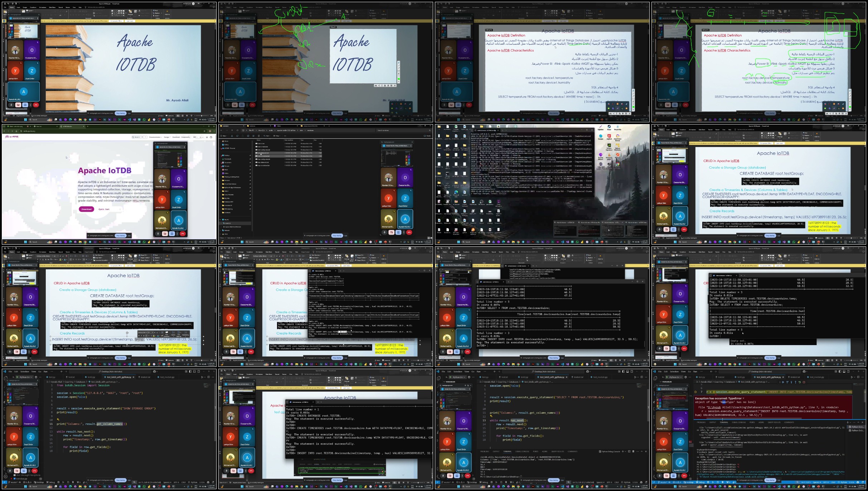Uncheck the test class.py breakpoint checkbox
The width and height of the screenshot is (868, 491).
tap(14, 479)
